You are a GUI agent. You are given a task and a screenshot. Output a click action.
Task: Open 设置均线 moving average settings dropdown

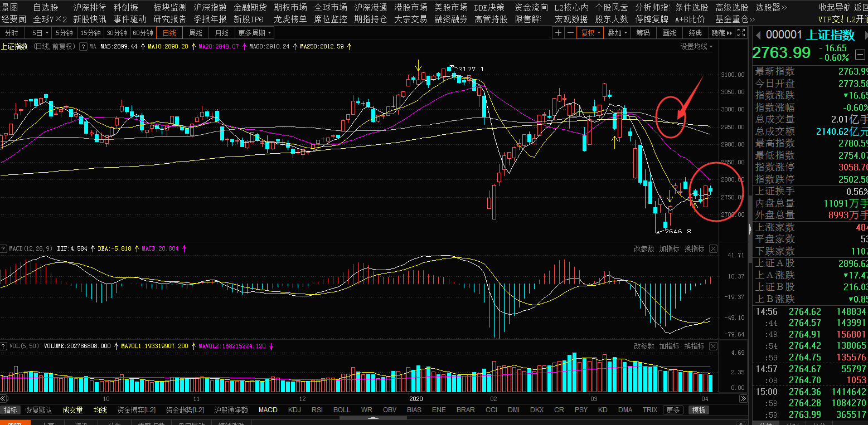(696, 46)
